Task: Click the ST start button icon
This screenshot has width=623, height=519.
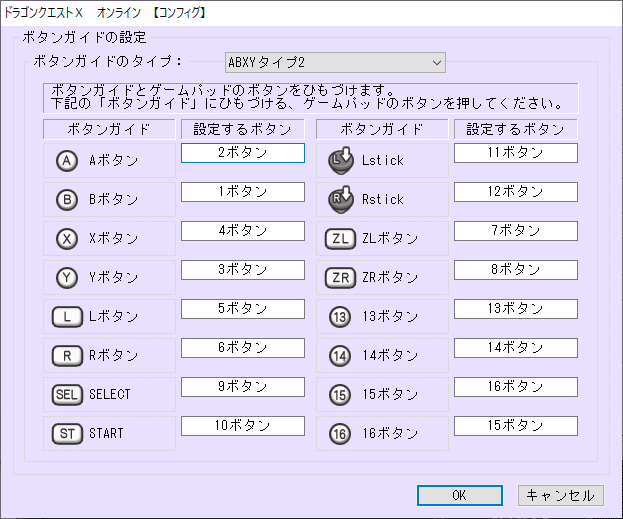Action: coord(67,434)
